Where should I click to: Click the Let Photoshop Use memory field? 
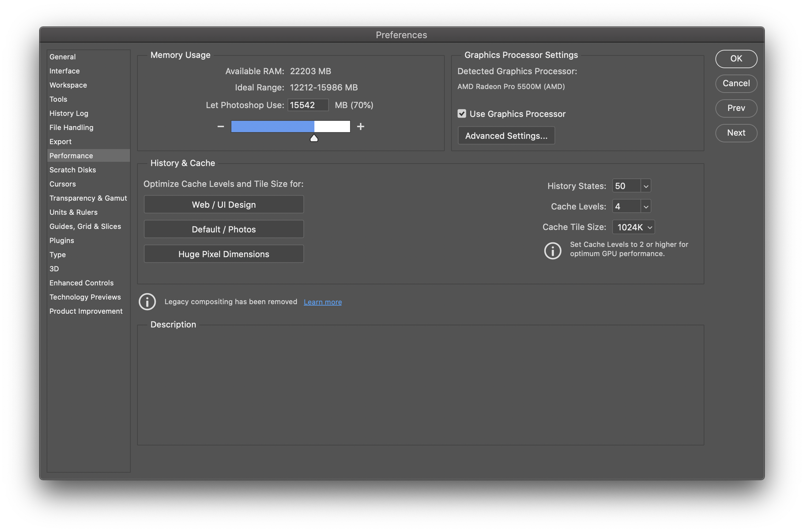tap(307, 105)
